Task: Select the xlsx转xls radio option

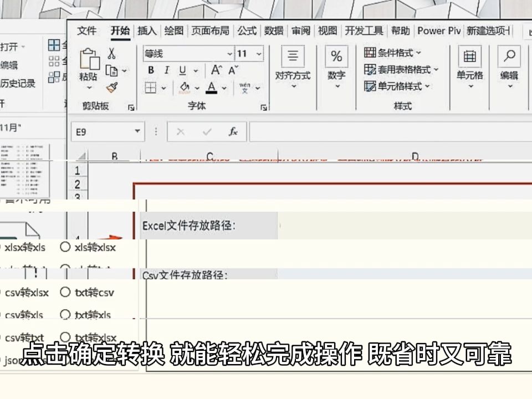Action: tap(23, 248)
